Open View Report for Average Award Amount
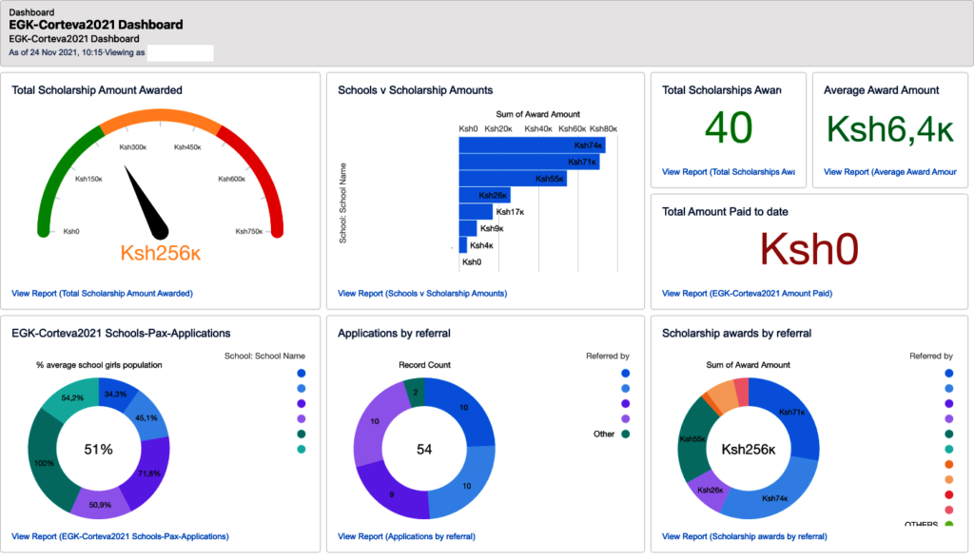 click(890, 172)
